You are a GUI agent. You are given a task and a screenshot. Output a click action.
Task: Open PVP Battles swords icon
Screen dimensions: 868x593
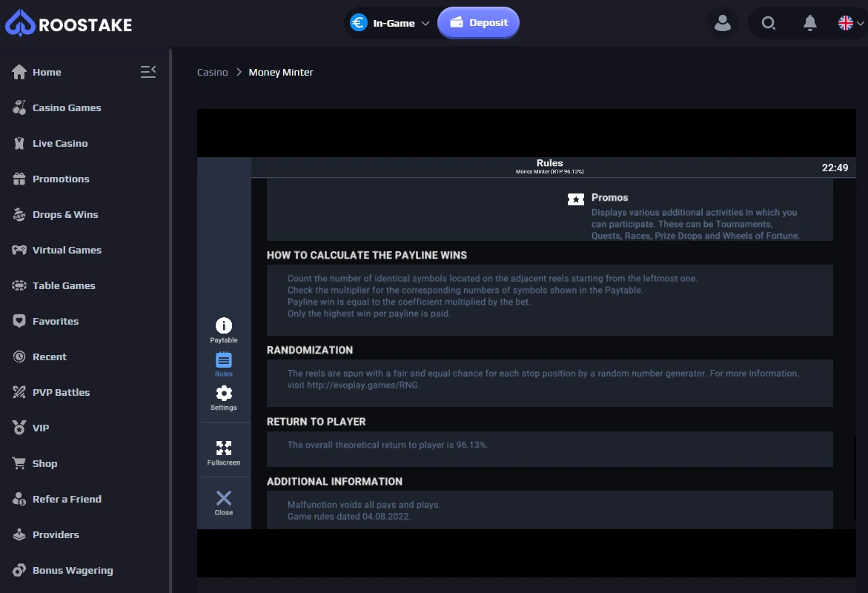pyautogui.click(x=19, y=392)
